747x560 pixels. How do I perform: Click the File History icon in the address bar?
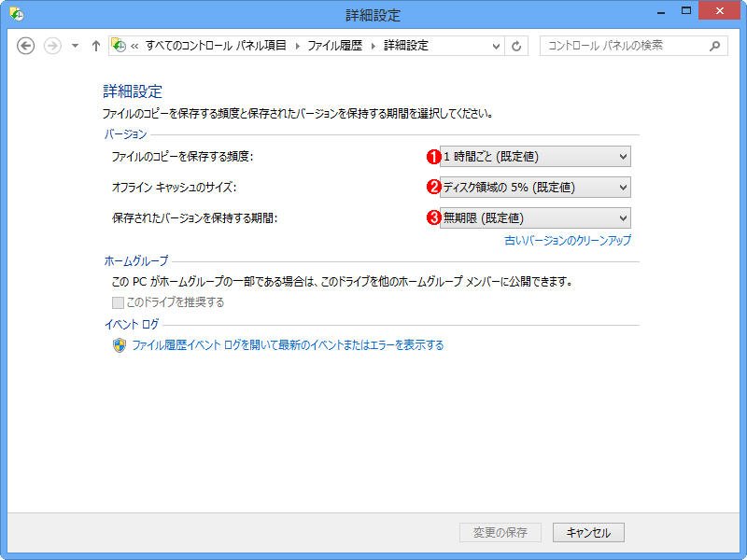(x=119, y=45)
